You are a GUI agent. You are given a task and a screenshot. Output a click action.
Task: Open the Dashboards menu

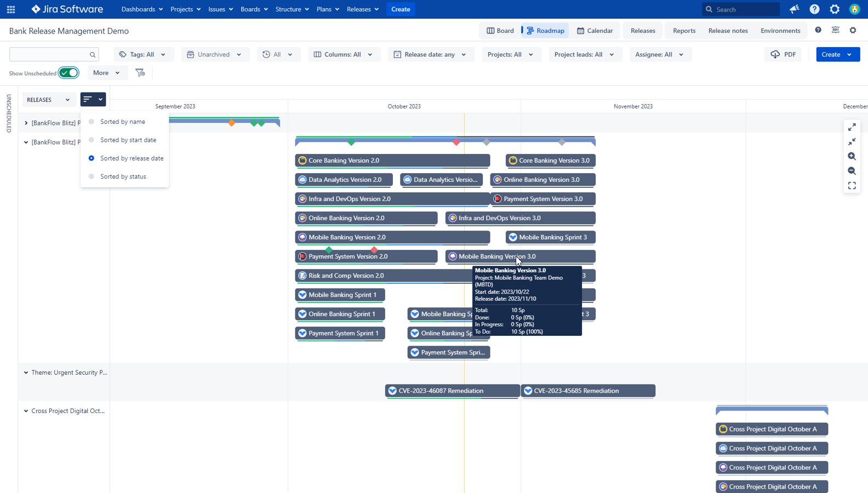coord(141,9)
